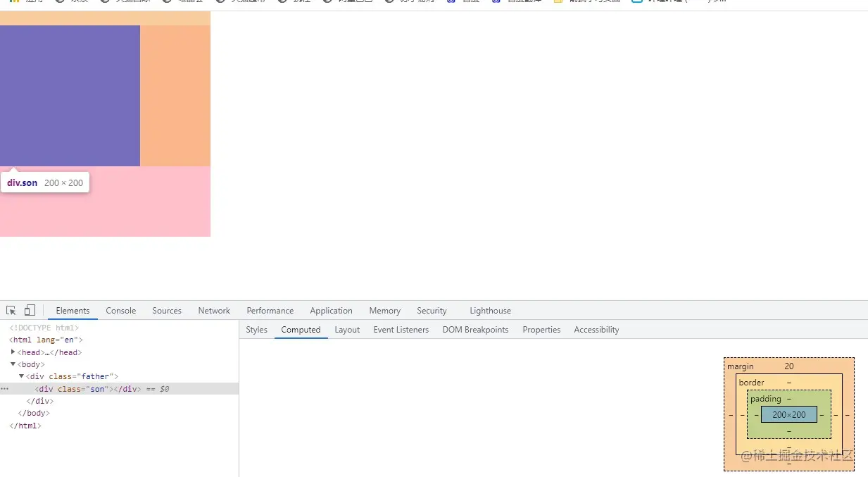This screenshot has height=477, width=868.
Task: Select the div class="son" node
Action: tap(119, 389)
